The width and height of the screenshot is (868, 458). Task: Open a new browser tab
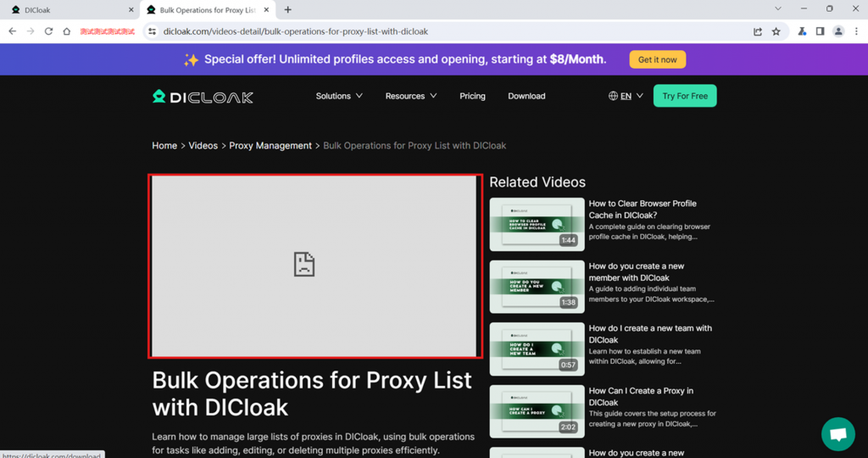pyautogui.click(x=287, y=10)
